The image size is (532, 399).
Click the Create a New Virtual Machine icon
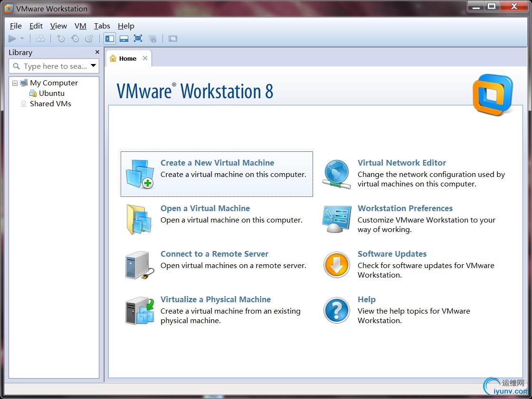(140, 174)
